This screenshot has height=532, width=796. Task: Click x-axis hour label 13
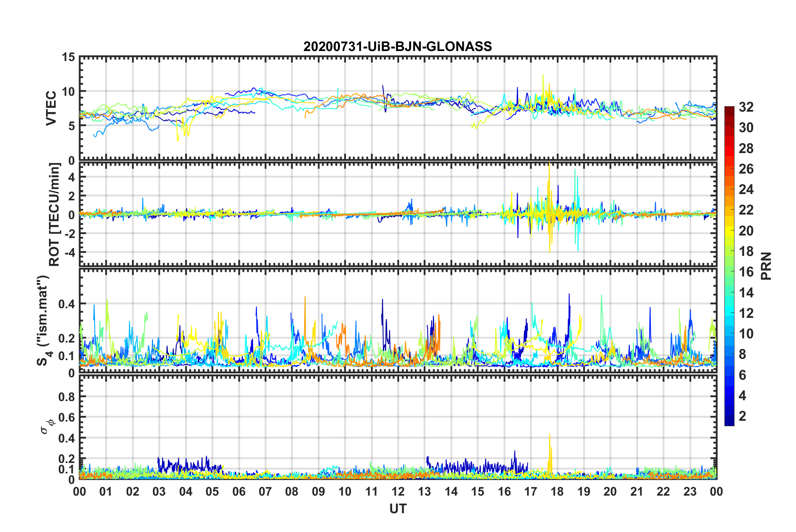tap(424, 491)
